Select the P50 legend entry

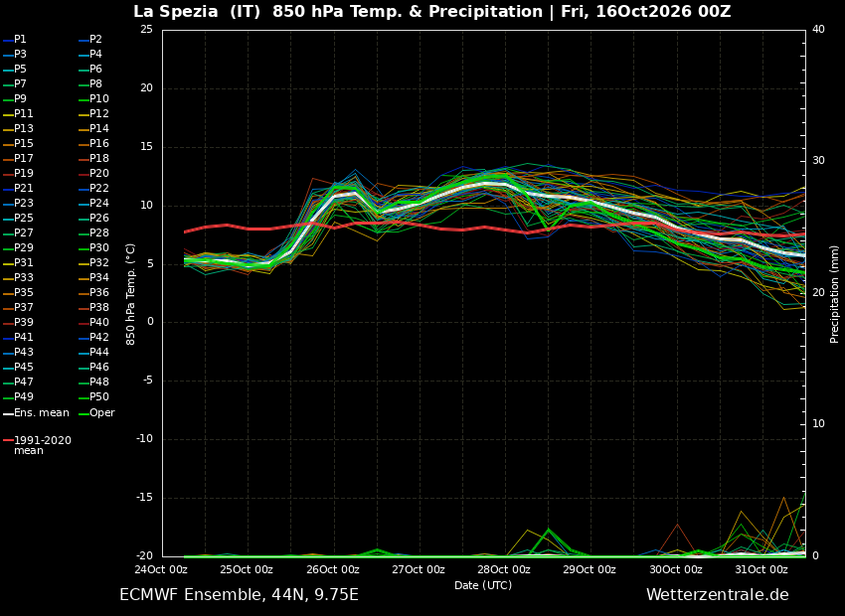[x=93, y=396]
